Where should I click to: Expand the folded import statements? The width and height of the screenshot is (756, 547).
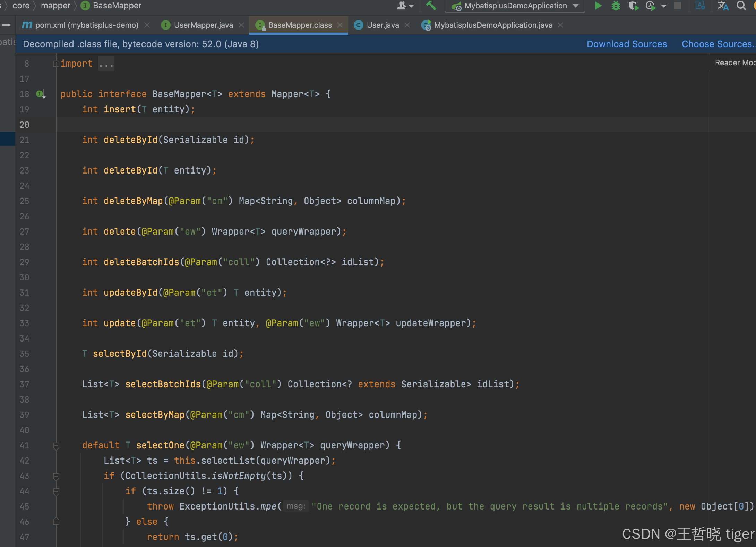click(106, 64)
